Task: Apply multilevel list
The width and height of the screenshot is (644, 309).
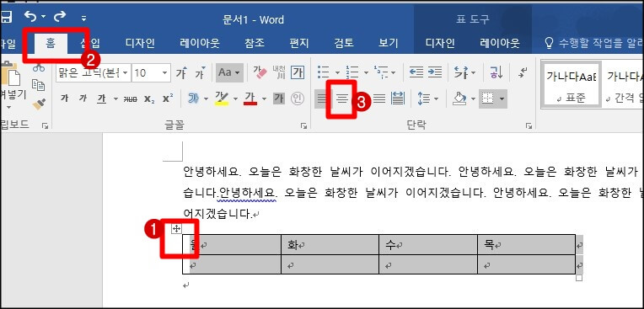Action: (x=380, y=72)
